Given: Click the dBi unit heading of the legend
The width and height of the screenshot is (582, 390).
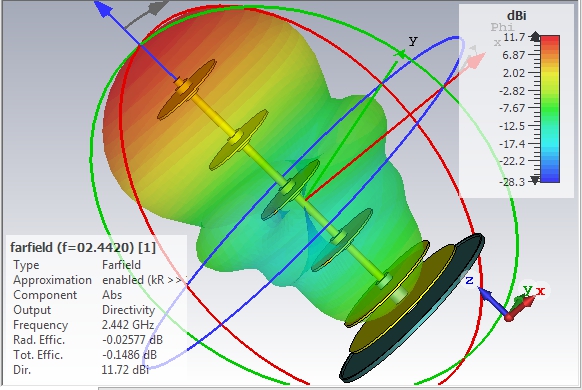Looking at the screenshot, I should pos(516,16).
